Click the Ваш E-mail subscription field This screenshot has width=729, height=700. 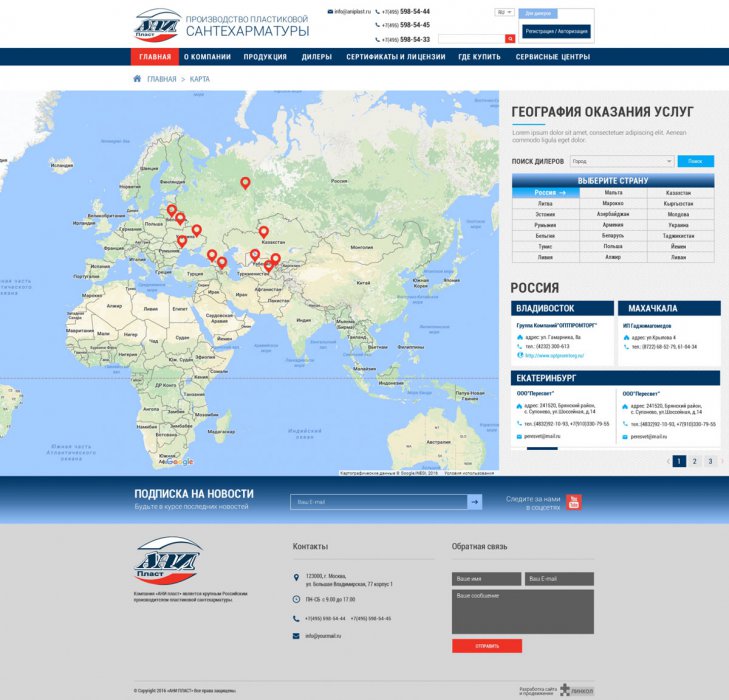click(378, 502)
